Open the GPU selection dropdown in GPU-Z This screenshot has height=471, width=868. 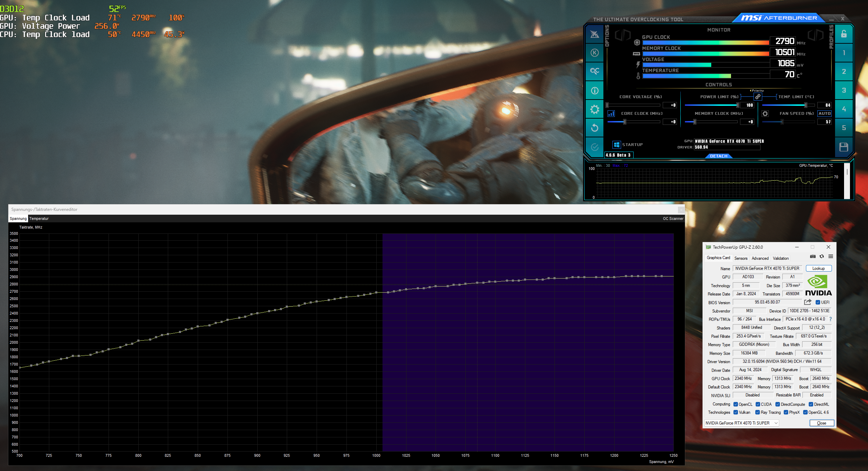pyautogui.click(x=741, y=423)
